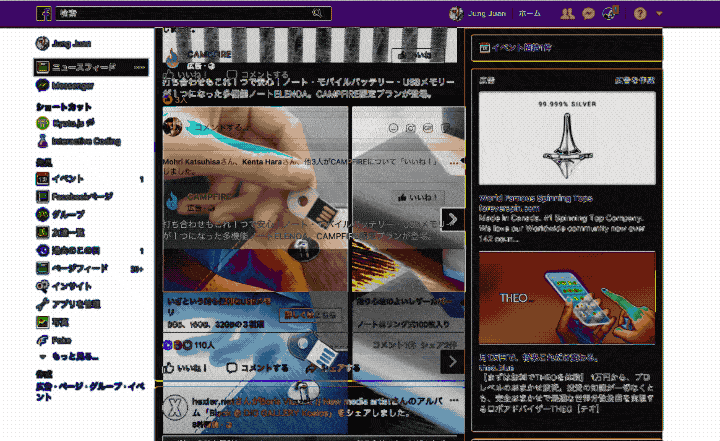The height and width of the screenshot is (441, 720).
Task: Expand account menu dropdown arrow
Action: point(659,13)
